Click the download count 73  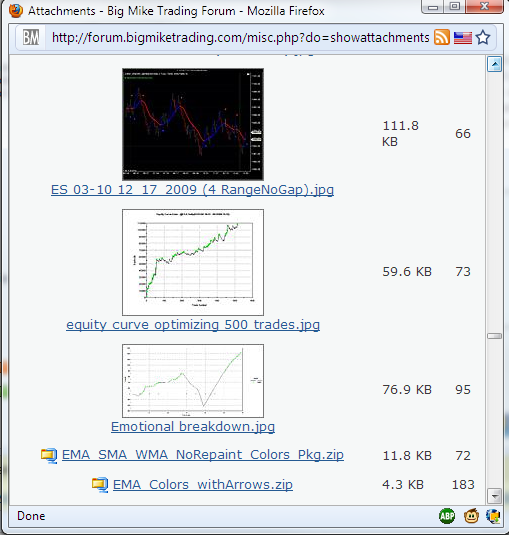[x=463, y=272]
